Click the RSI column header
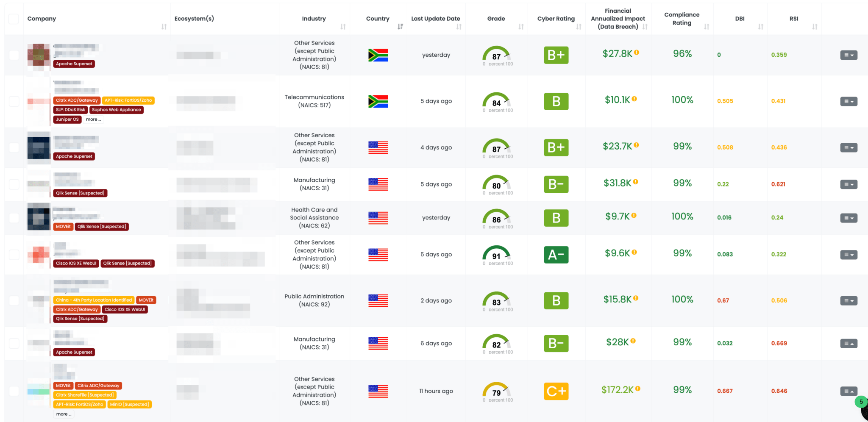 coord(794,19)
